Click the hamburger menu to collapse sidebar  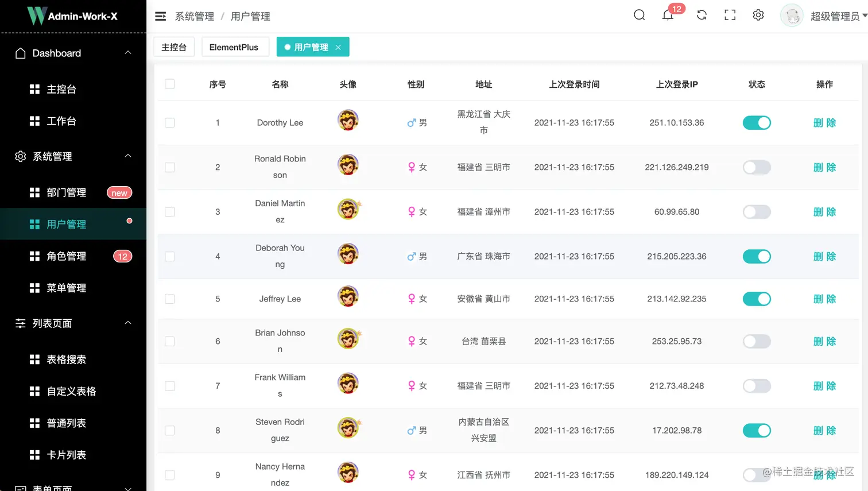click(160, 16)
